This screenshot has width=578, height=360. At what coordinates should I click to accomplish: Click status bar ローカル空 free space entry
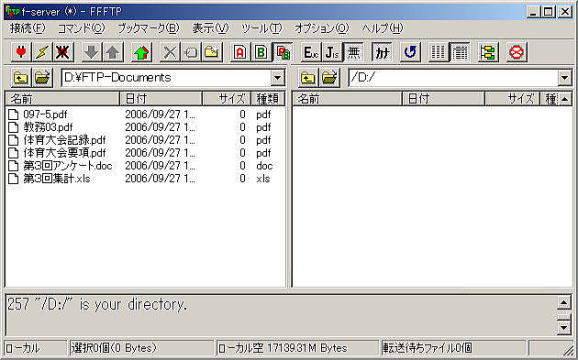297,348
